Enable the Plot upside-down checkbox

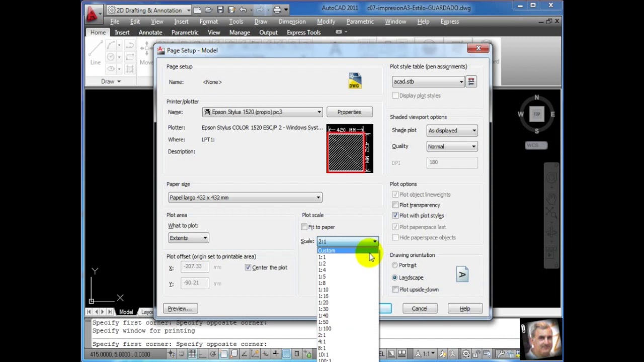tap(395, 290)
